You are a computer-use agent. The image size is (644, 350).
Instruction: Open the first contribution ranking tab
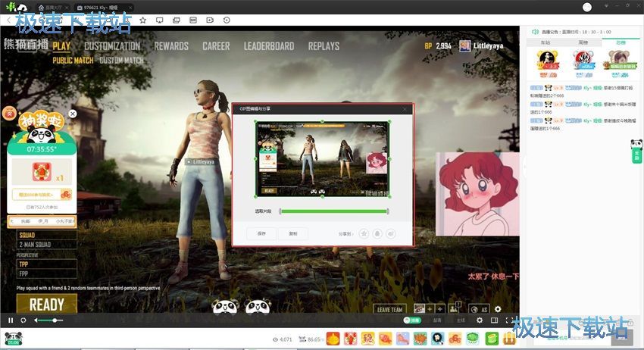pyautogui.click(x=545, y=42)
